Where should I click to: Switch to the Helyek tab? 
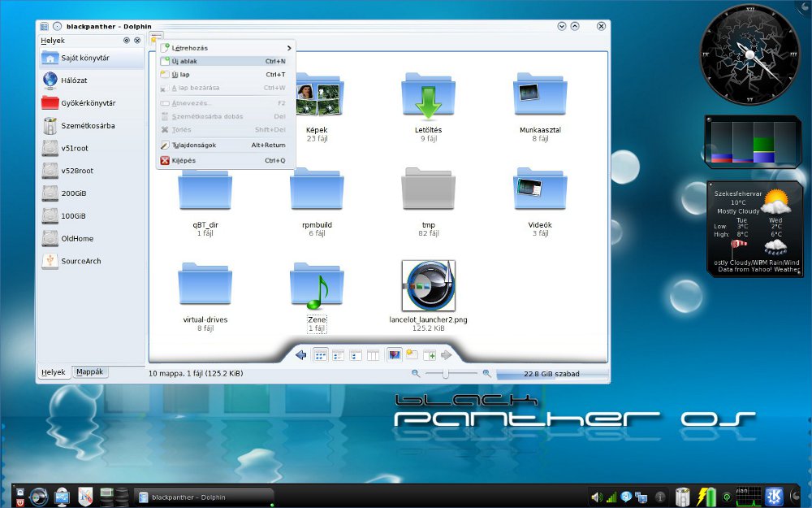click(x=54, y=372)
